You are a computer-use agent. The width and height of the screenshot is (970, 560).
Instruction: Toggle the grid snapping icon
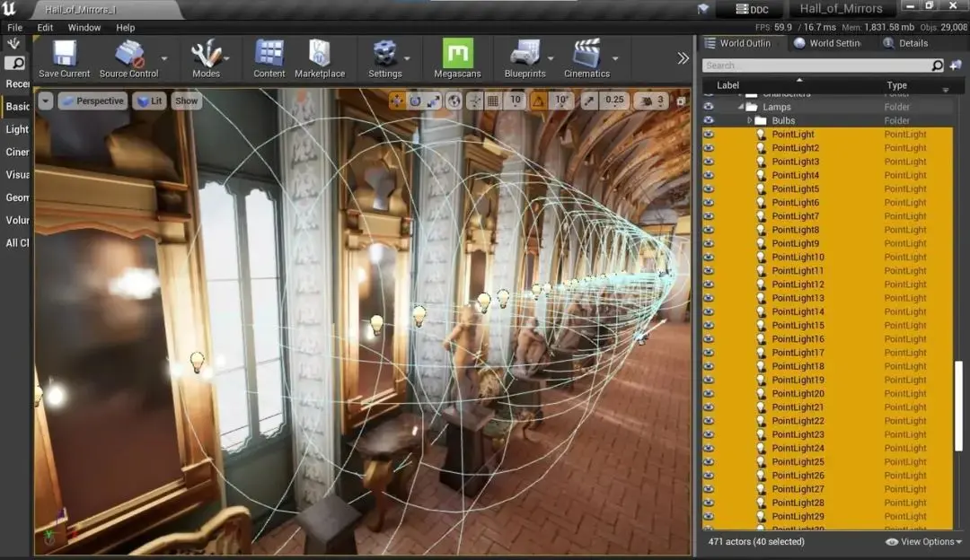tap(493, 101)
